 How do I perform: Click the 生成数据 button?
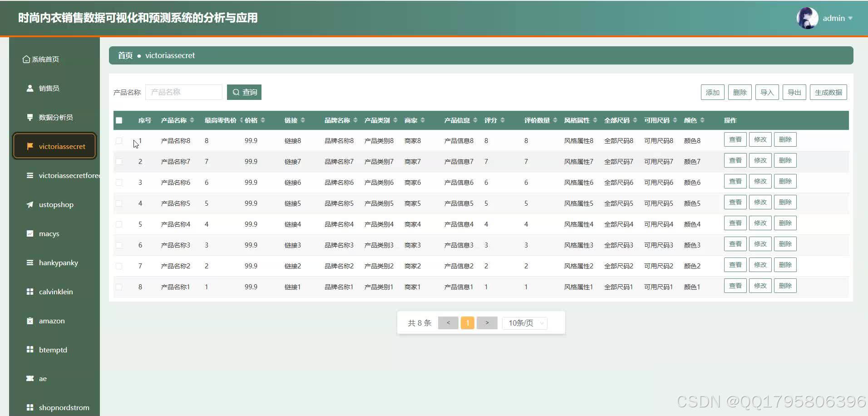[829, 92]
